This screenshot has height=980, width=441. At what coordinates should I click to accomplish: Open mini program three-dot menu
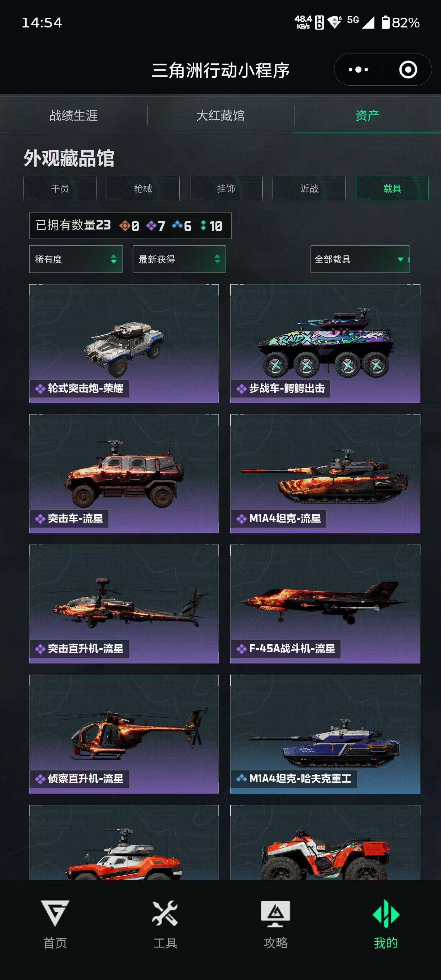click(x=359, y=70)
